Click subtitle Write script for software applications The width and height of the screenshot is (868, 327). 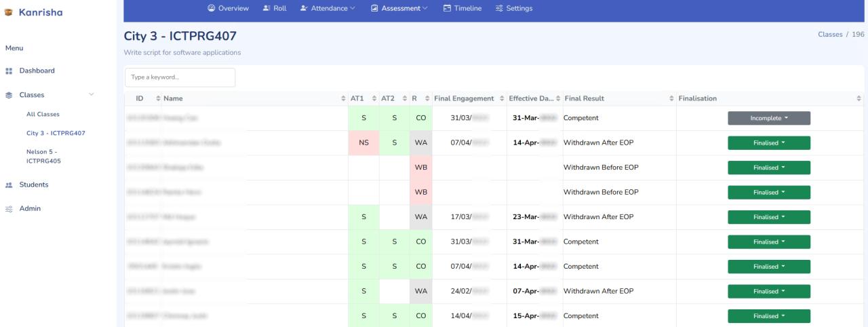[183, 52]
